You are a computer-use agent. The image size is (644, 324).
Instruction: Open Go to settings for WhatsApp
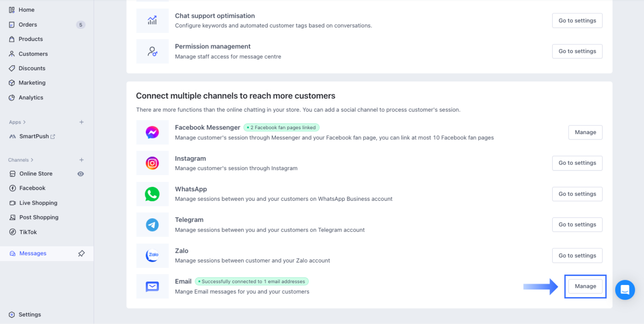pos(577,194)
